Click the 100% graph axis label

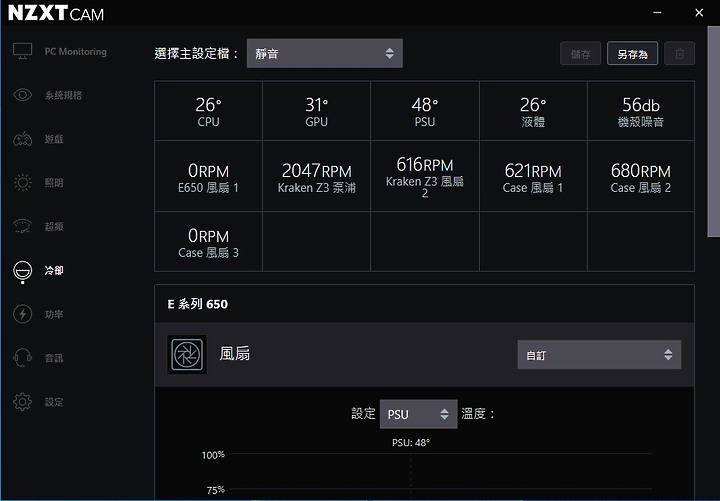[214, 455]
